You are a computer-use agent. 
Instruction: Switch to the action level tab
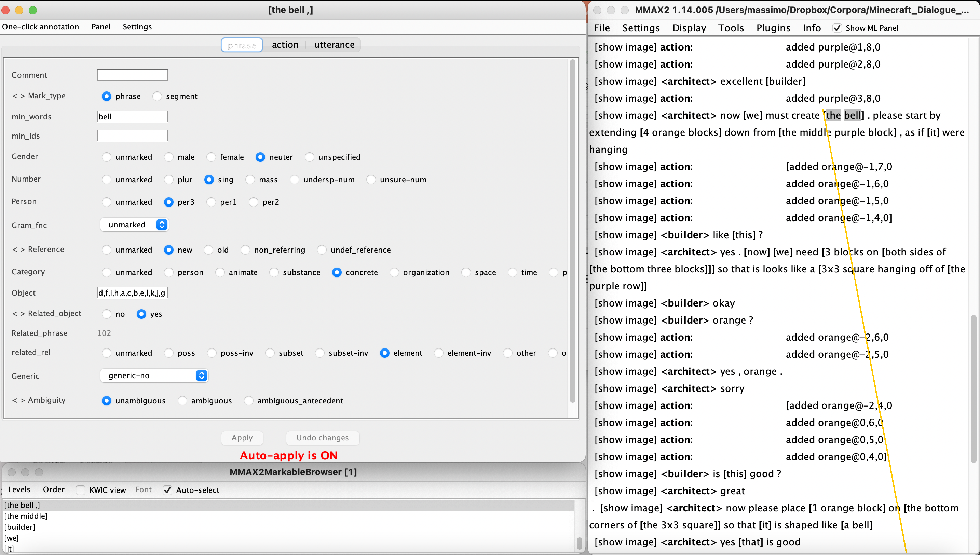(285, 45)
